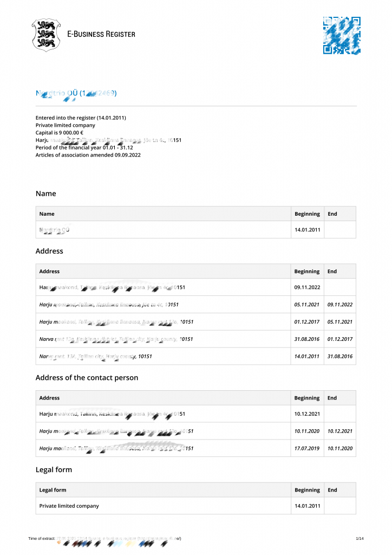Select the contact address row beginning 10.12.2021
Image resolution: width=392 pixels, height=555 pixels.
[196, 414]
